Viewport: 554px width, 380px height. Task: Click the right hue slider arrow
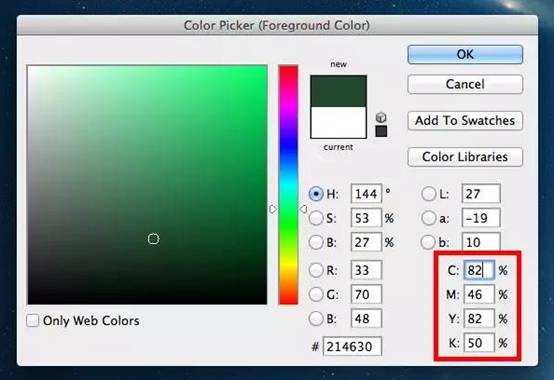tap(303, 209)
